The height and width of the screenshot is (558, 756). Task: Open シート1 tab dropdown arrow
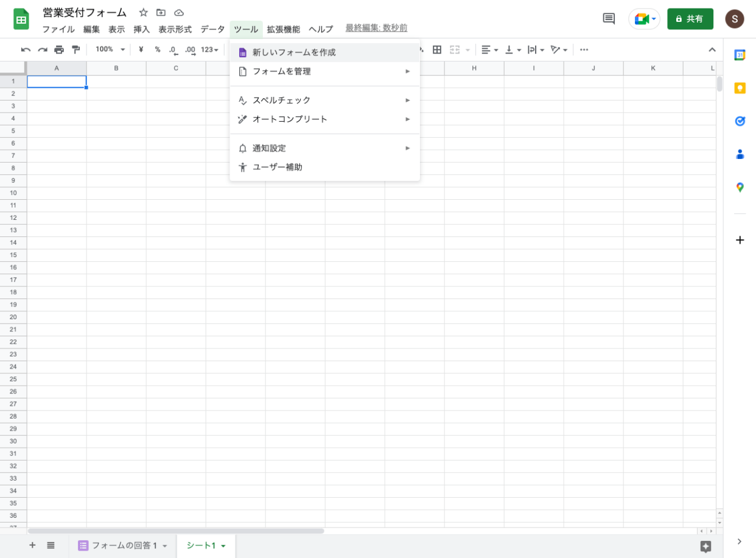click(223, 546)
